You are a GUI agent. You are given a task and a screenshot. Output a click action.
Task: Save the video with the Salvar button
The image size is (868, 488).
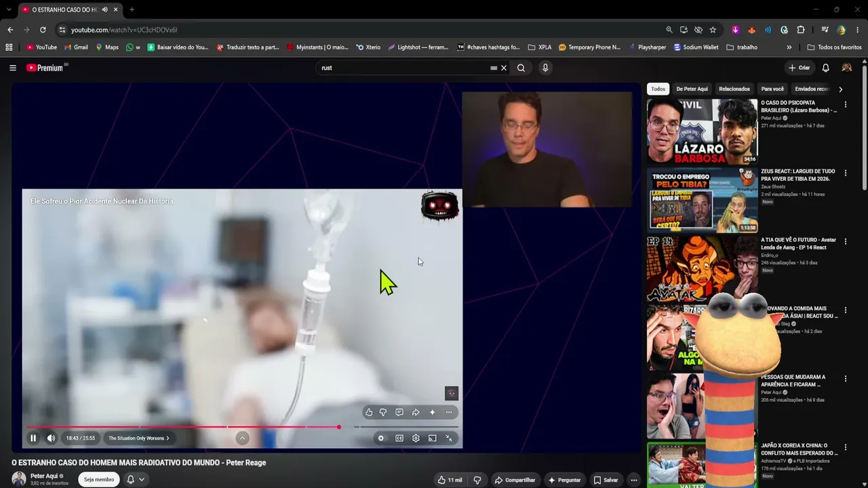(x=606, y=480)
